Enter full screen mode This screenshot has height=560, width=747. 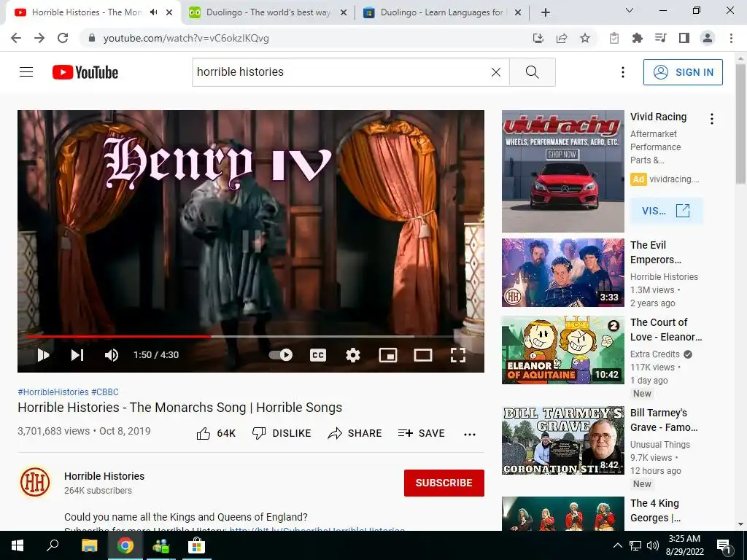[458, 355]
